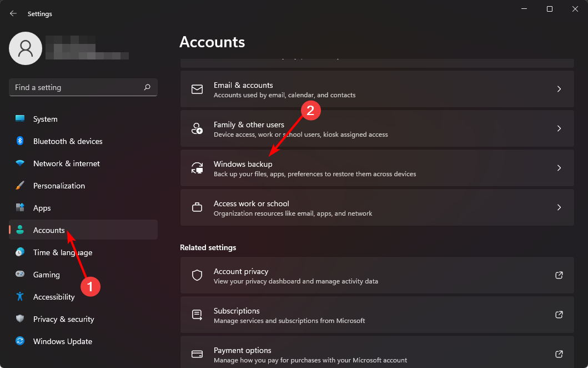Click the Privacy & security shield icon
The width and height of the screenshot is (588, 368).
coord(20,319)
